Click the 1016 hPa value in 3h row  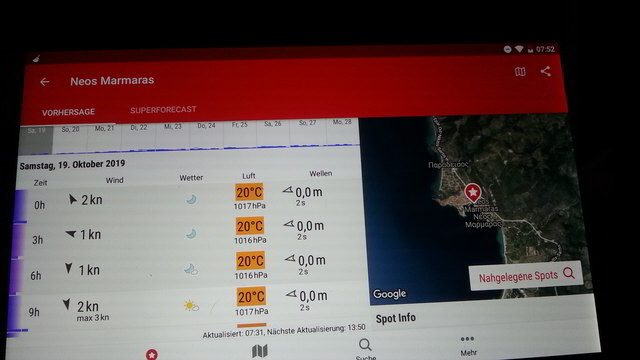tap(250, 240)
